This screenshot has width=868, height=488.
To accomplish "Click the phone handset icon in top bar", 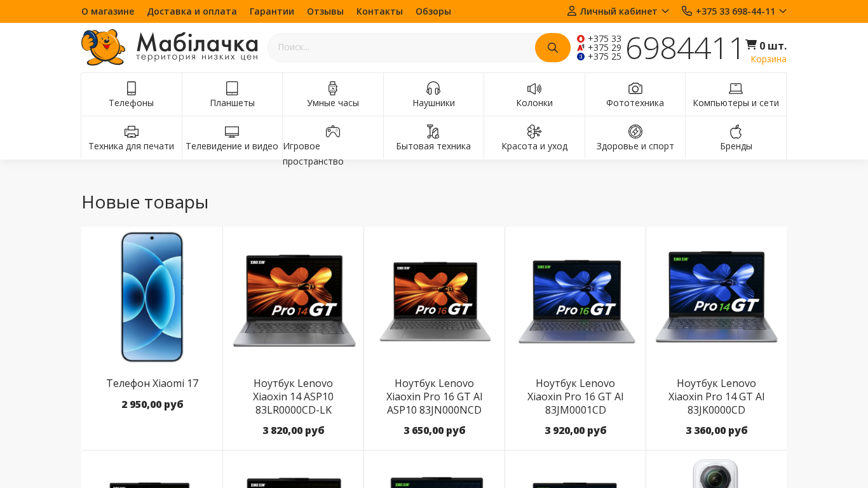I will [x=687, y=11].
